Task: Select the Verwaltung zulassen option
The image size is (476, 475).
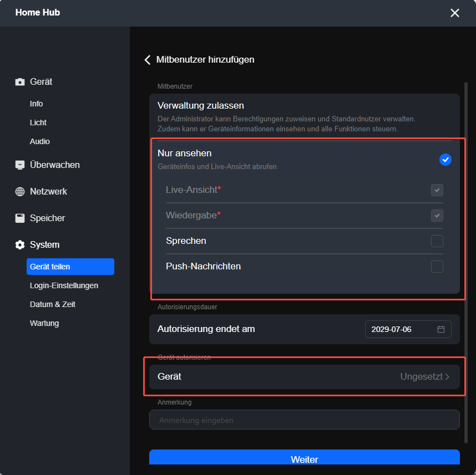Action: tap(305, 116)
